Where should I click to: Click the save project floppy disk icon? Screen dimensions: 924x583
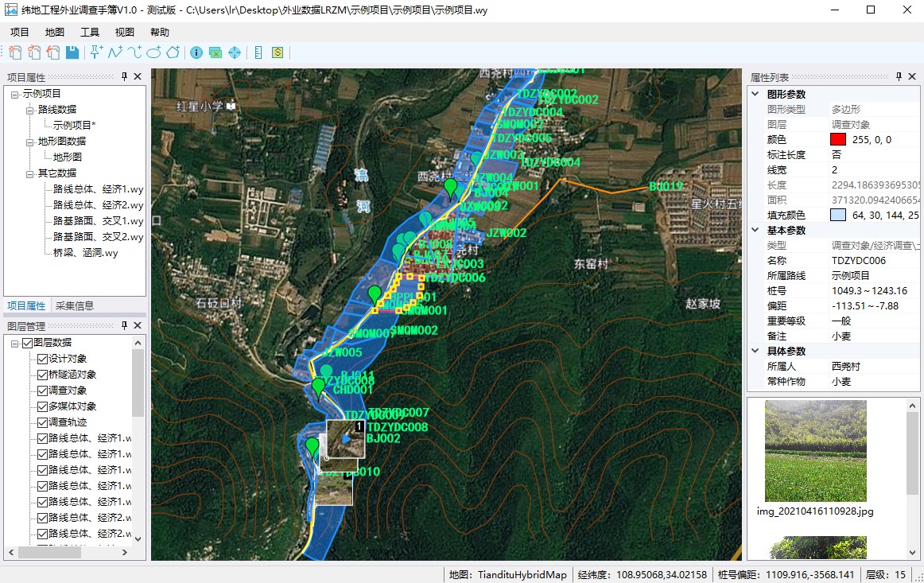pyautogui.click(x=72, y=52)
